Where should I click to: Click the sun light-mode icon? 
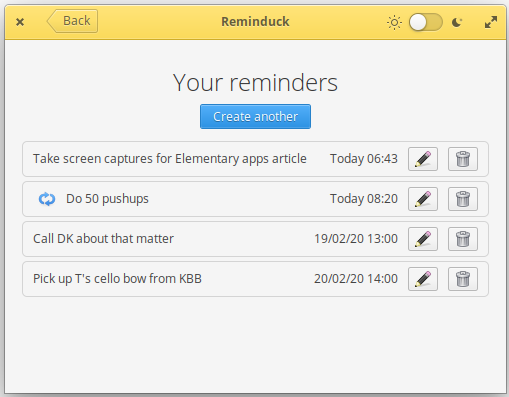pos(394,23)
